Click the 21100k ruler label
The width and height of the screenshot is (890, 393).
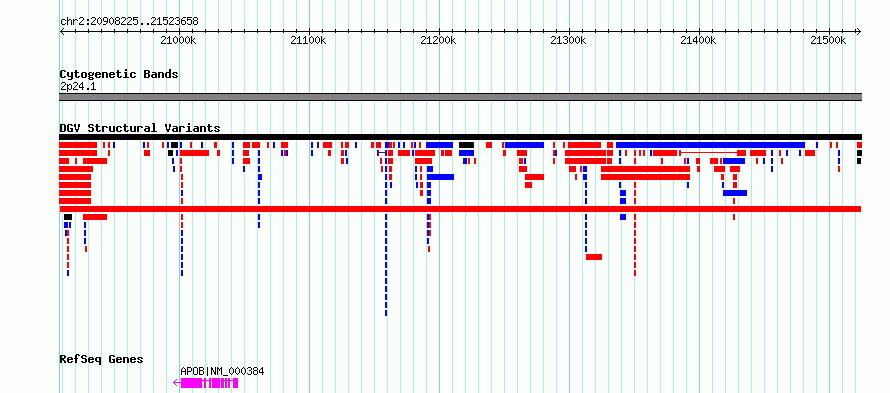(308, 40)
